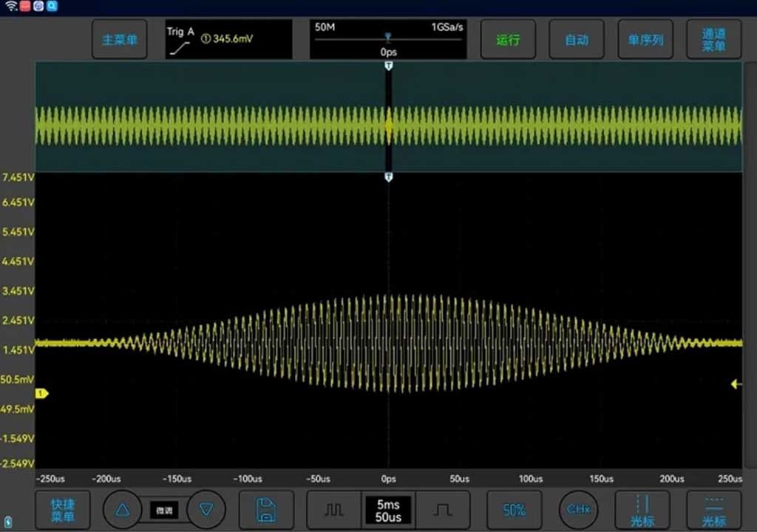Toggle 运行 to stop the acquisition

[508, 39]
